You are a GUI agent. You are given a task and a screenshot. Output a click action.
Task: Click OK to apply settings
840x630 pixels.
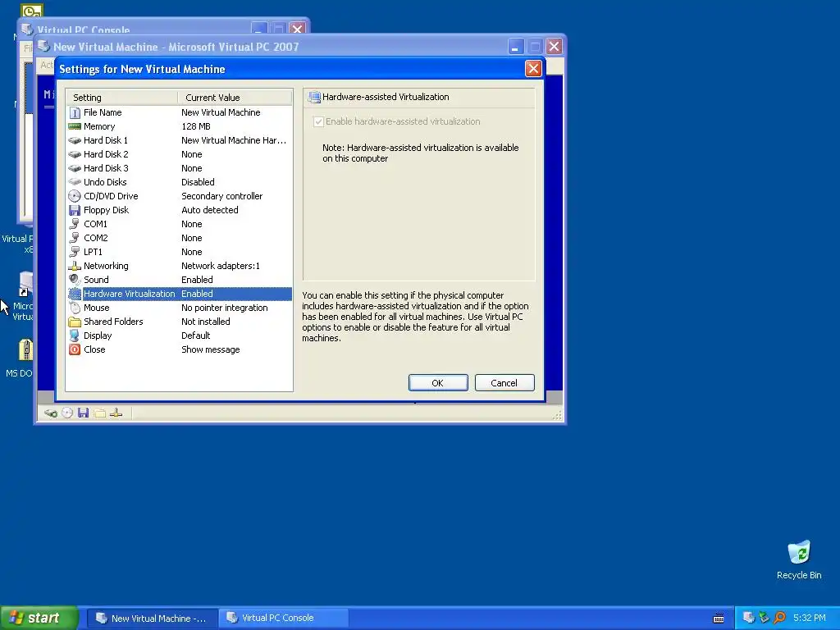(438, 383)
